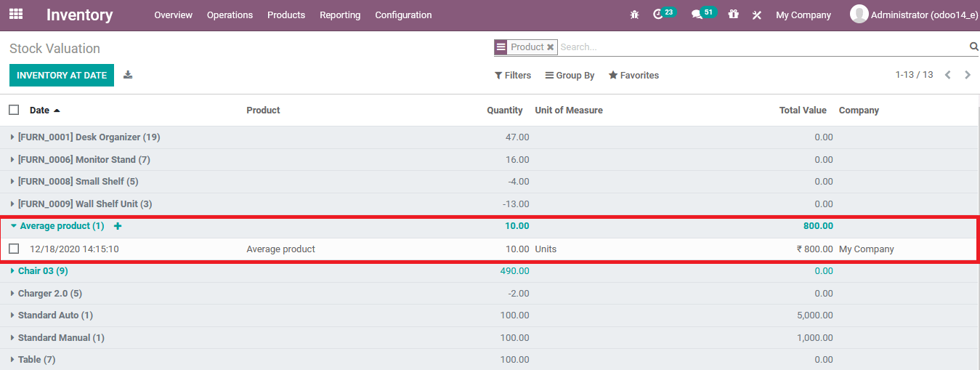Viewport: 980px width, 370px height.
Task: Expand the Table (7) group
Action: (x=33, y=359)
